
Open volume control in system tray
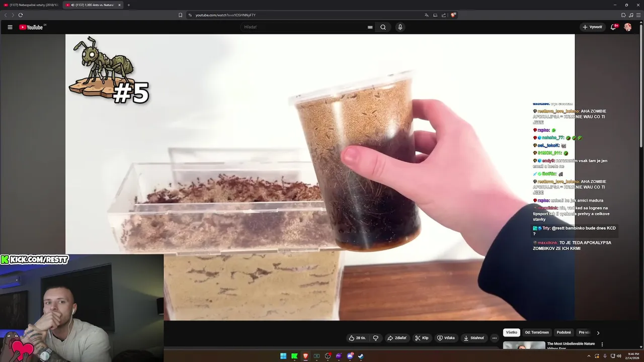[x=619, y=356]
